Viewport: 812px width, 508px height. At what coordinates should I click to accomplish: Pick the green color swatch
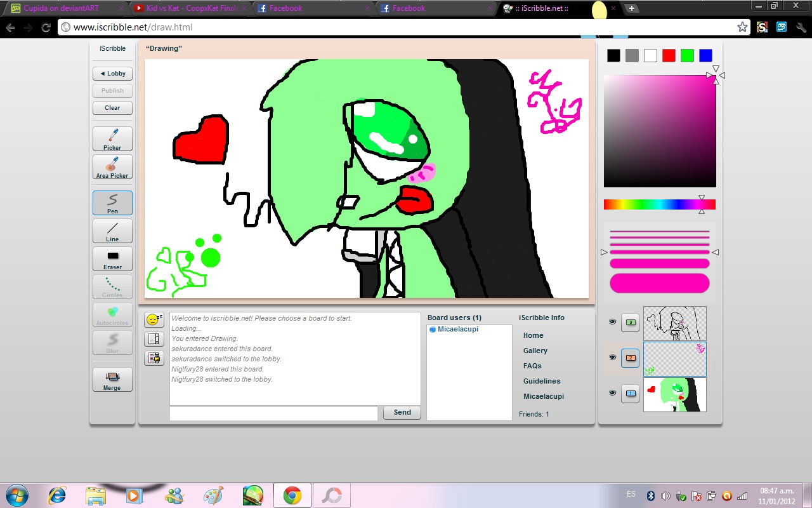click(687, 55)
